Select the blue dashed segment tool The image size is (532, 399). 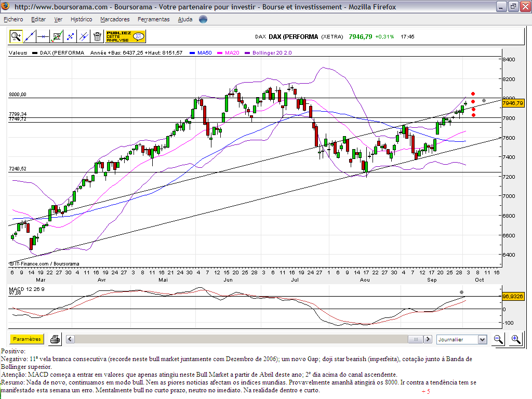[70, 36]
